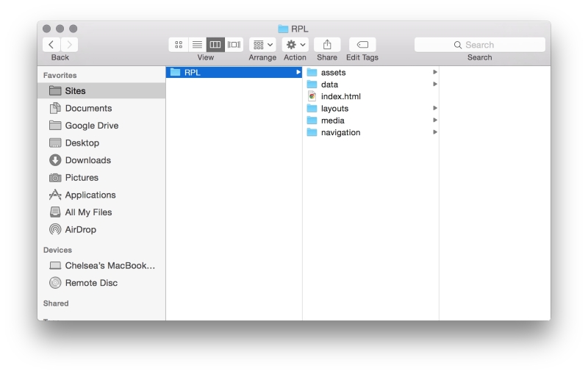Image resolution: width=588 pixels, height=374 pixels.
Task: Open the Arrange dropdown
Action: click(x=262, y=45)
